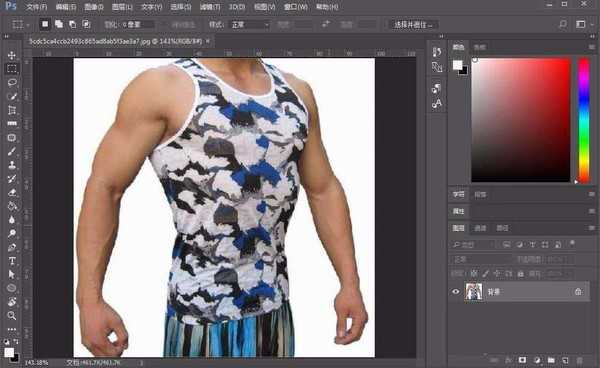Select the Brush tool
The image size is (600, 368).
(12, 151)
